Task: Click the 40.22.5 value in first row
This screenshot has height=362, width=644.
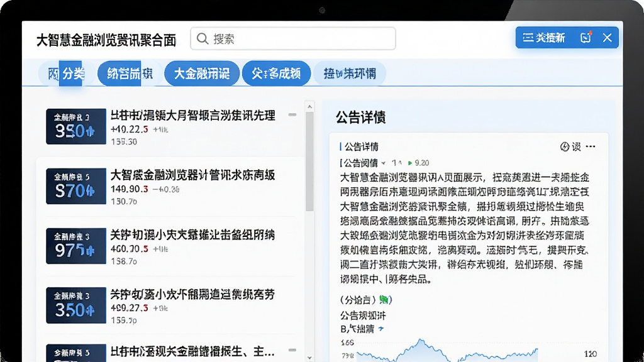Action: 130,129
